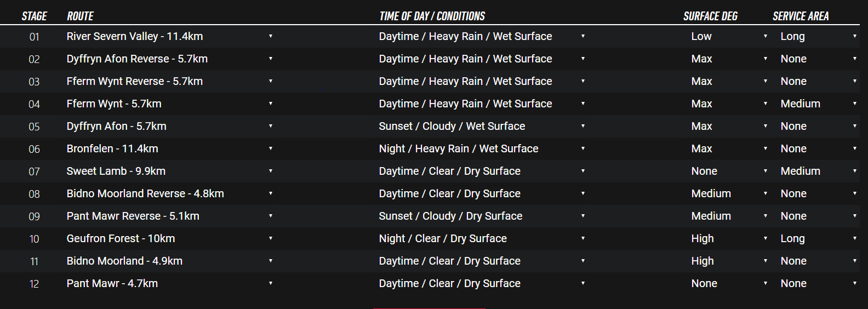Viewport: 868px width, 309px height.
Task: Change surface degradation Low on stage 01
Action: click(729, 36)
